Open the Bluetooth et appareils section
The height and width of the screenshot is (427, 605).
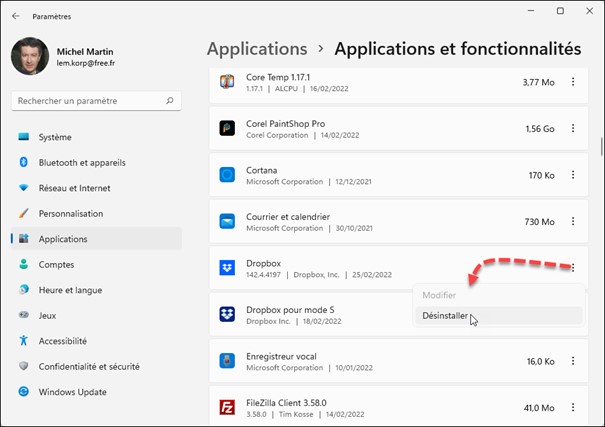tap(82, 162)
